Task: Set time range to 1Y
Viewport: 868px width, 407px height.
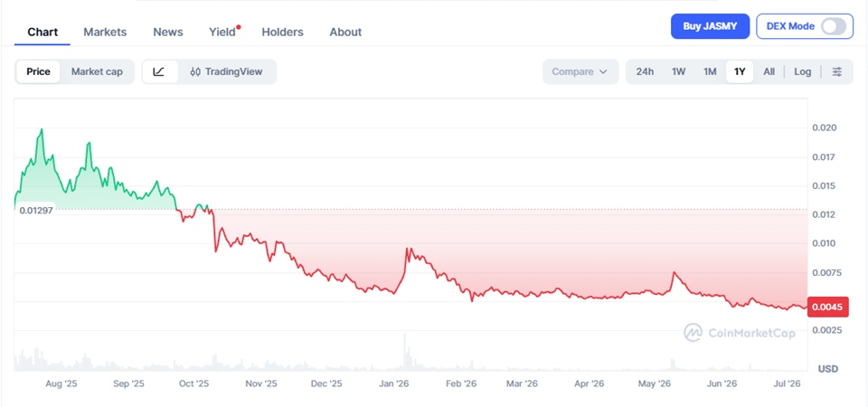Action: pos(740,72)
